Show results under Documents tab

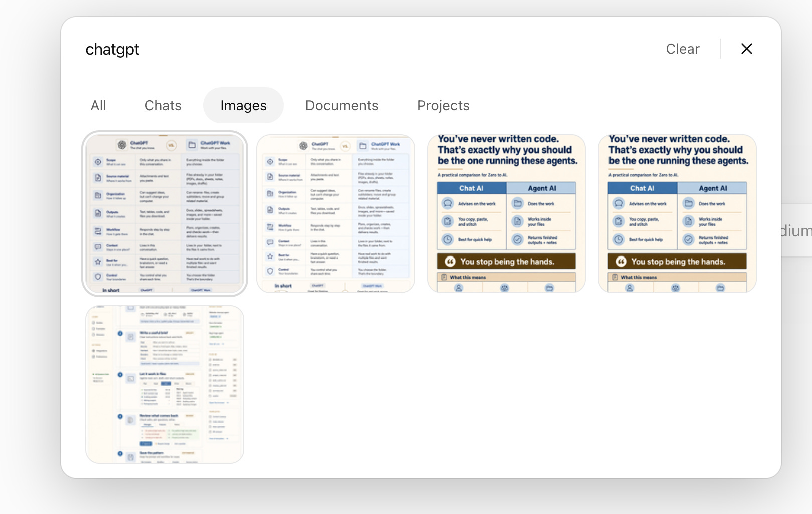342,105
